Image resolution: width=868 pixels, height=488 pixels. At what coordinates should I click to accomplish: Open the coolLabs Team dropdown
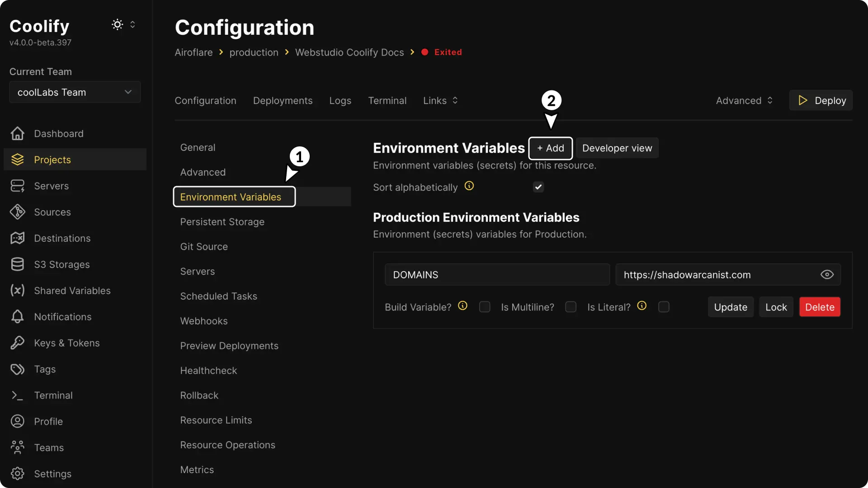[75, 92]
